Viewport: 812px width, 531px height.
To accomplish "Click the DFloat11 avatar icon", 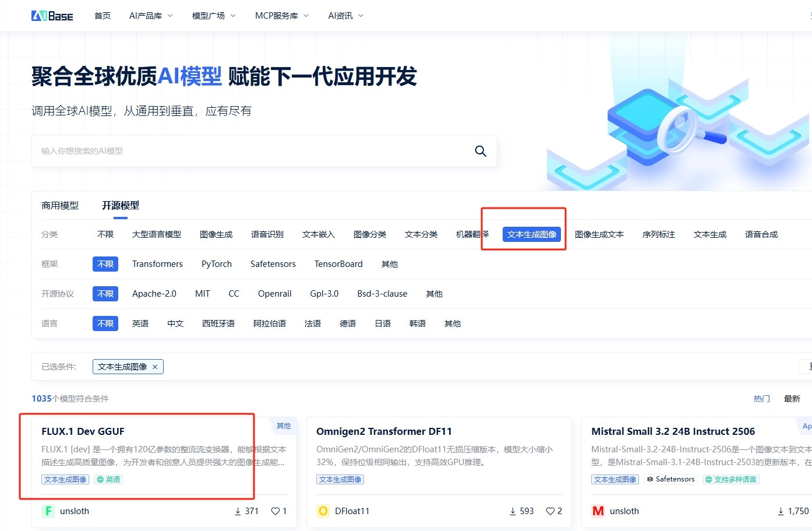I will tap(323, 511).
